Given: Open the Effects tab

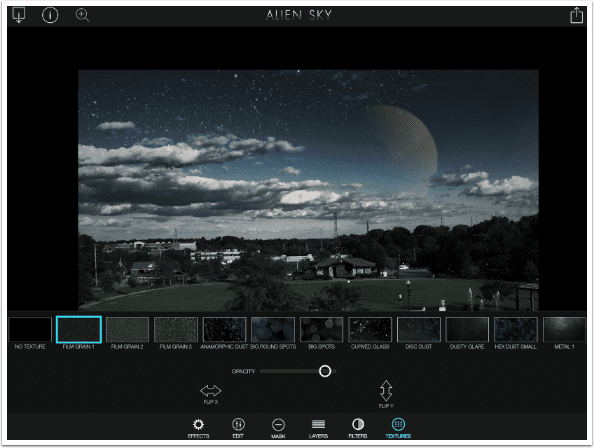Looking at the screenshot, I should (199, 428).
